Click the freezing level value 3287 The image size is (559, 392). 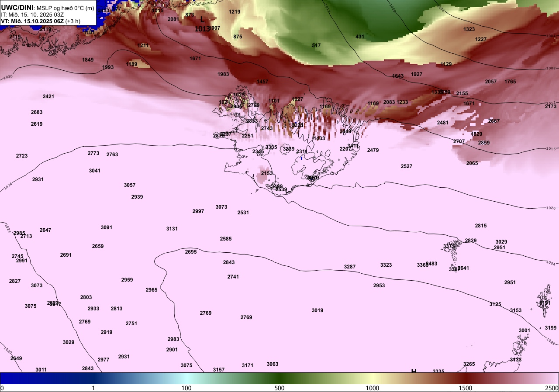click(350, 267)
